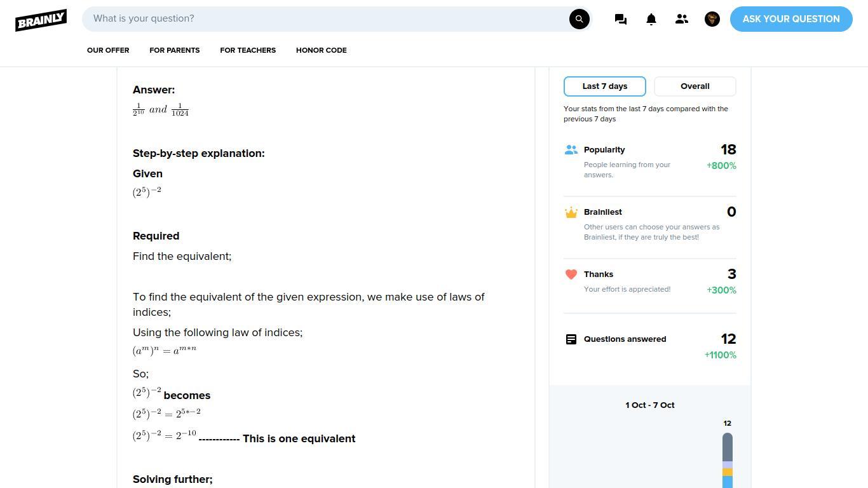Go to For Teachers page
The width and height of the screenshot is (868, 488).
coord(248,50)
